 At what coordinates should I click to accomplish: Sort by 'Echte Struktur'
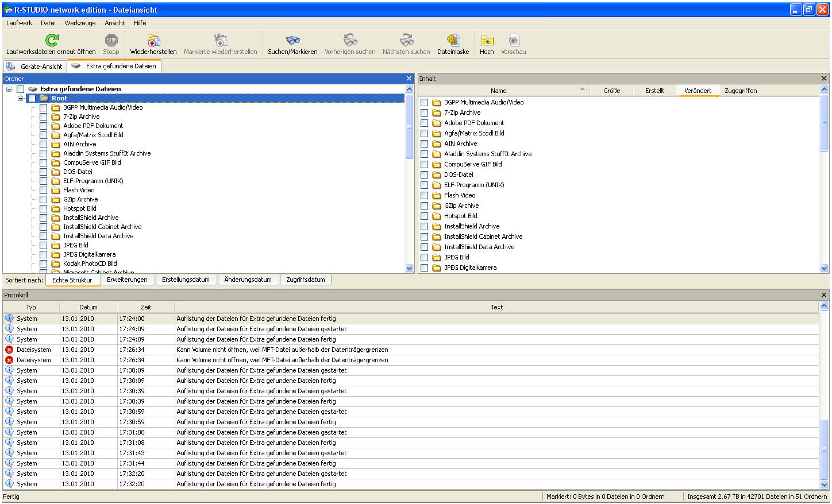(x=72, y=280)
